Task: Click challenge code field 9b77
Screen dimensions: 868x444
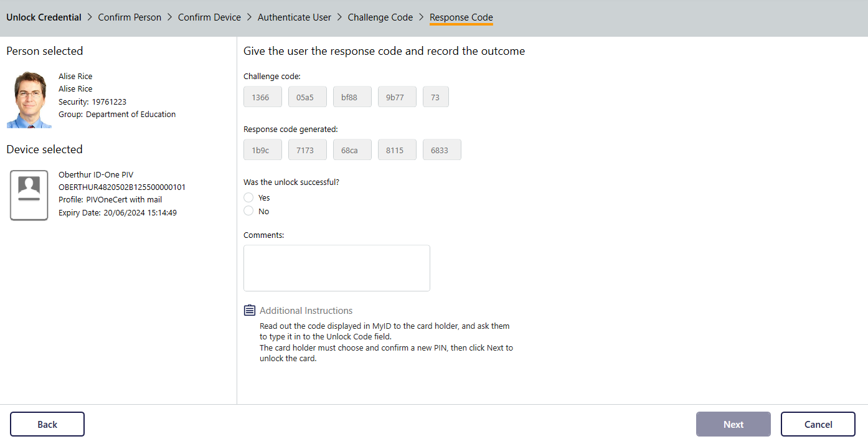Action: point(397,97)
